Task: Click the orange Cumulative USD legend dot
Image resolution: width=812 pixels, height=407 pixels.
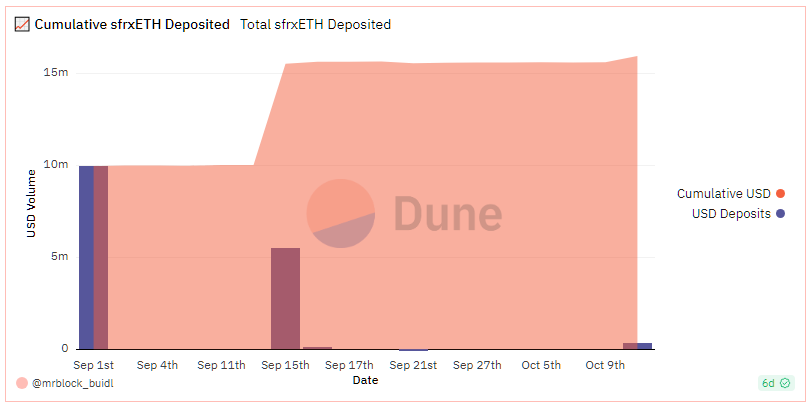Action: [780, 193]
